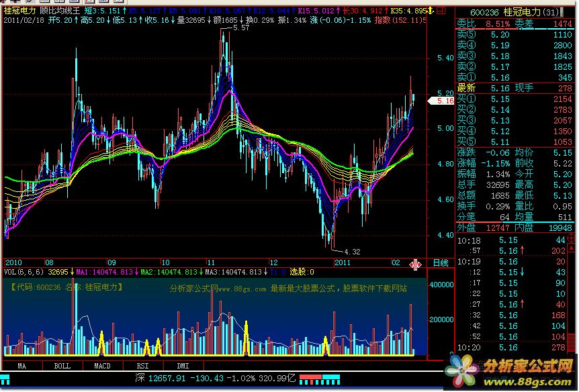Click the yellow down-arrow icon after K35
The height and width of the screenshot is (392, 579).
coord(430,11)
